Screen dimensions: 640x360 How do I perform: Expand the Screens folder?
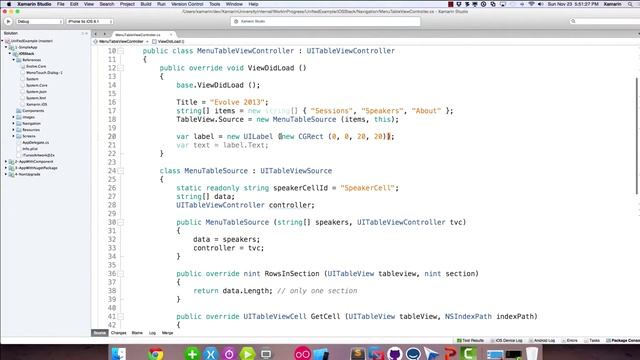13,136
